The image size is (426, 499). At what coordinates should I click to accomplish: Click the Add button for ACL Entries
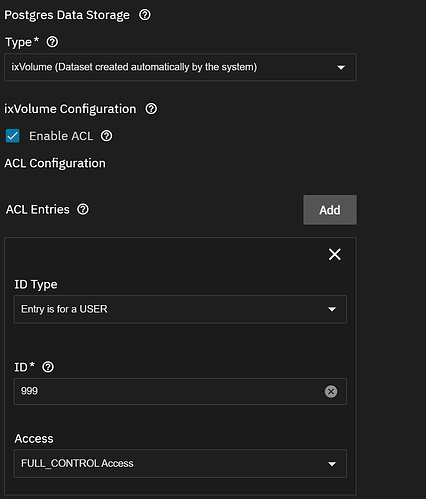click(x=330, y=210)
